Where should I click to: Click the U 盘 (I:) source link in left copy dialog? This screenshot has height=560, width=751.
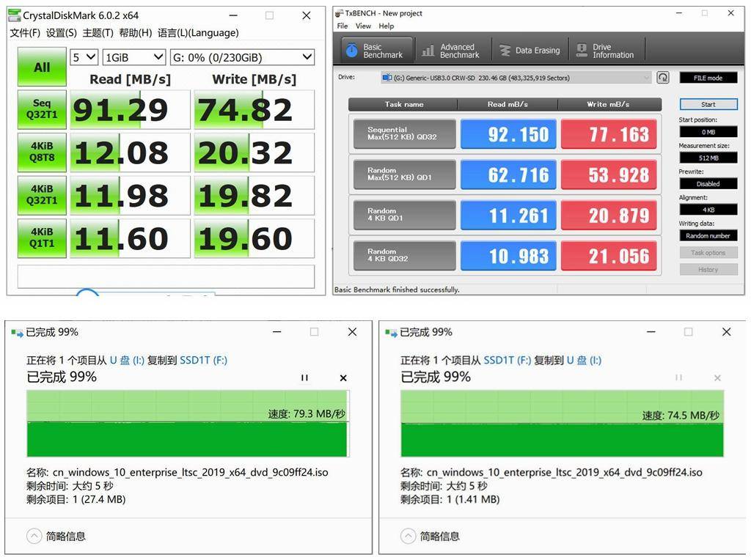[127, 360]
